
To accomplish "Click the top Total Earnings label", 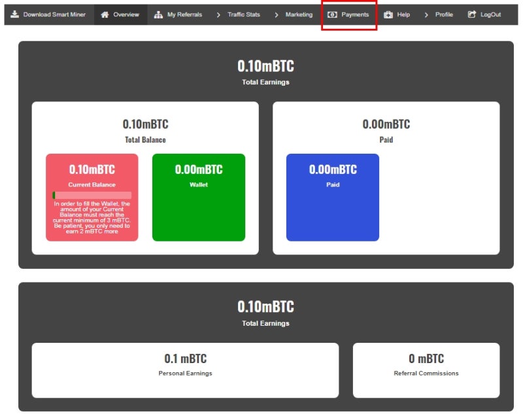I will (x=266, y=82).
